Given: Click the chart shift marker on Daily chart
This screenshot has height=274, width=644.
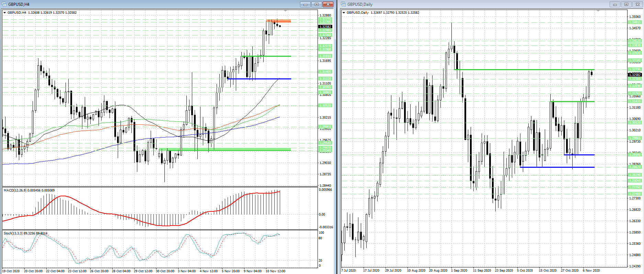Looking at the screenshot, I should (x=598, y=11).
